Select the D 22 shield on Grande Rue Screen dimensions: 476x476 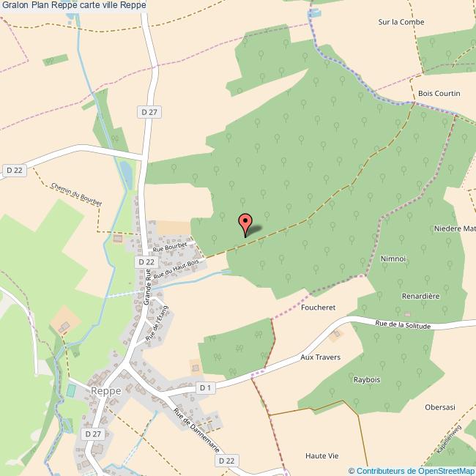(x=146, y=261)
